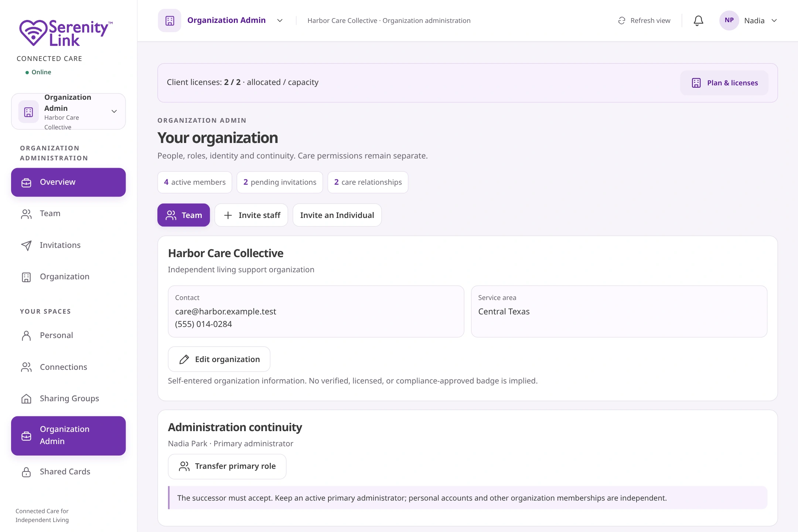Click Edit organization button
This screenshot has height=532, width=798.
click(219, 359)
